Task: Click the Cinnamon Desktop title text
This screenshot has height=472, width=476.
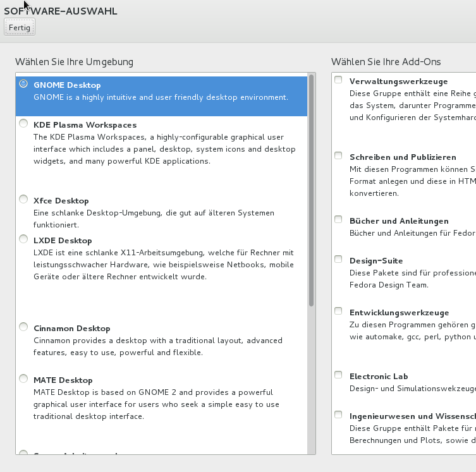Action: 71,329
